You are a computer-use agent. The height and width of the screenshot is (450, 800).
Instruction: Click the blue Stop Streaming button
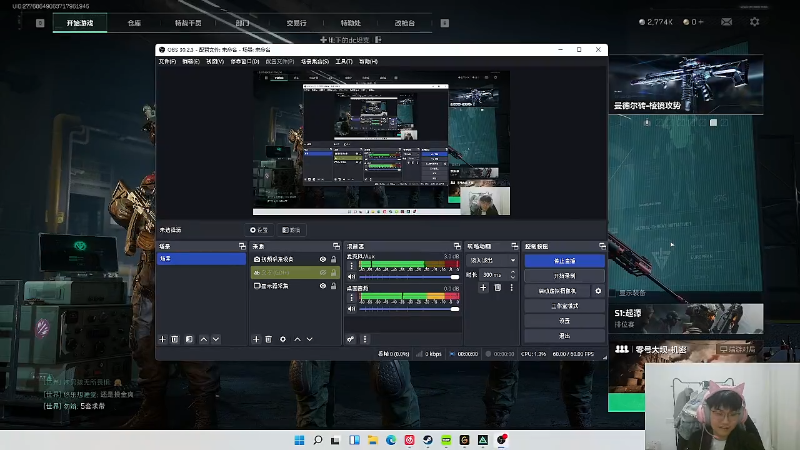coord(564,261)
